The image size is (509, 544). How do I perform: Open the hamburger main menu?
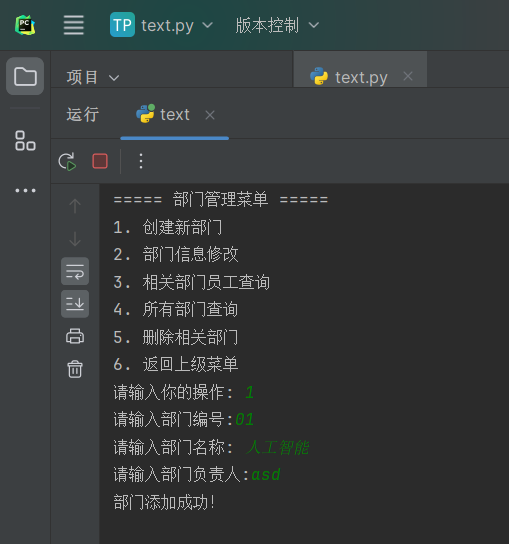[x=74, y=25]
